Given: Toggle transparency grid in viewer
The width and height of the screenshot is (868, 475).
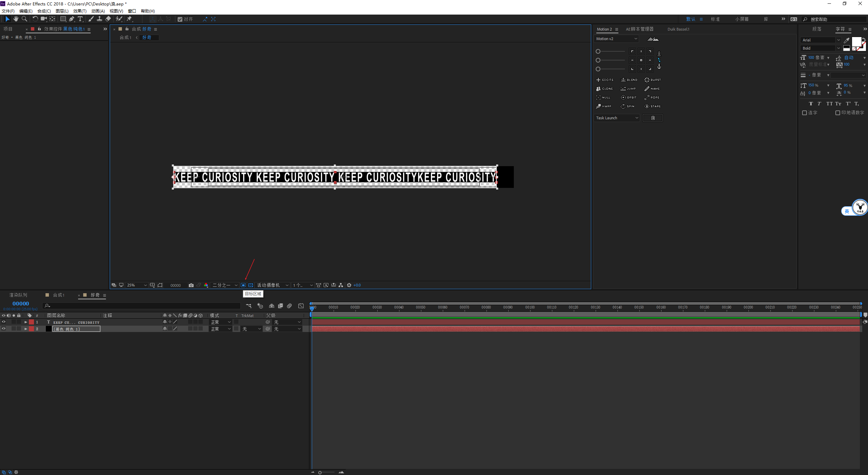Looking at the screenshot, I should pos(251,285).
